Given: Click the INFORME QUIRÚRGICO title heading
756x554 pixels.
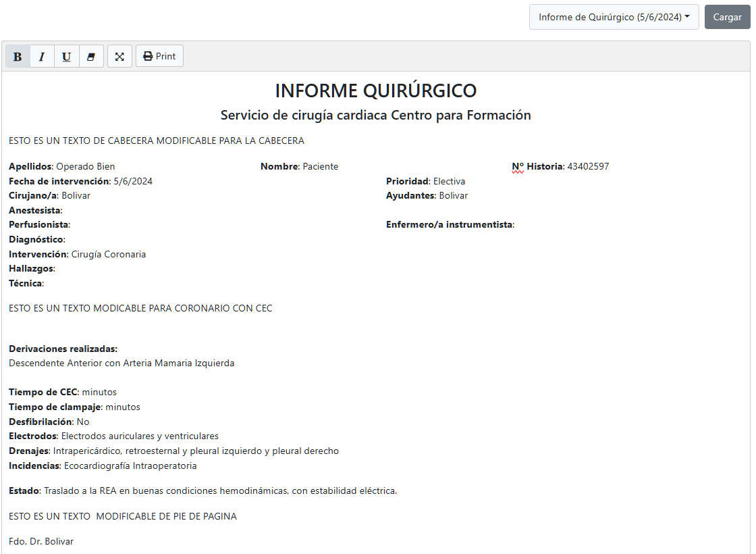Looking at the screenshot, I should (x=376, y=91).
